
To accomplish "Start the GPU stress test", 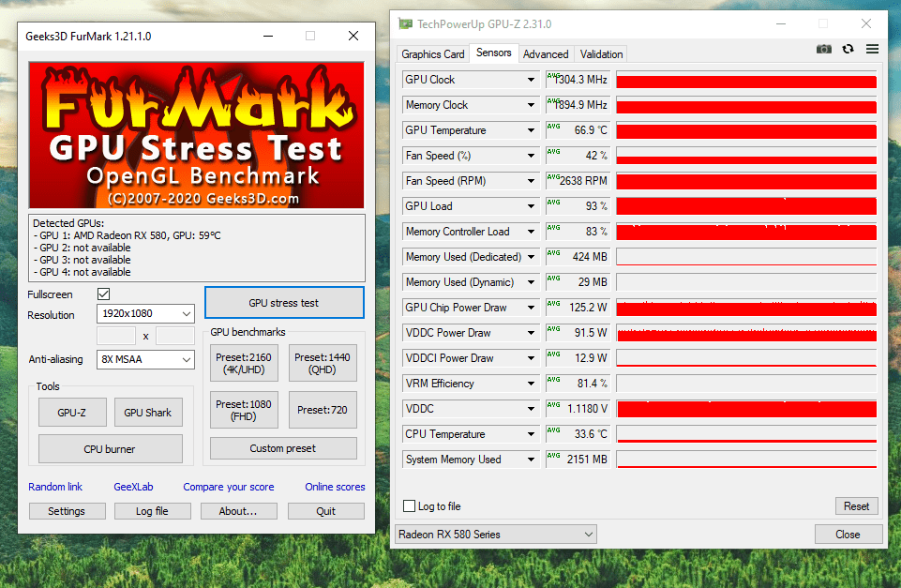I will [284, 303].
